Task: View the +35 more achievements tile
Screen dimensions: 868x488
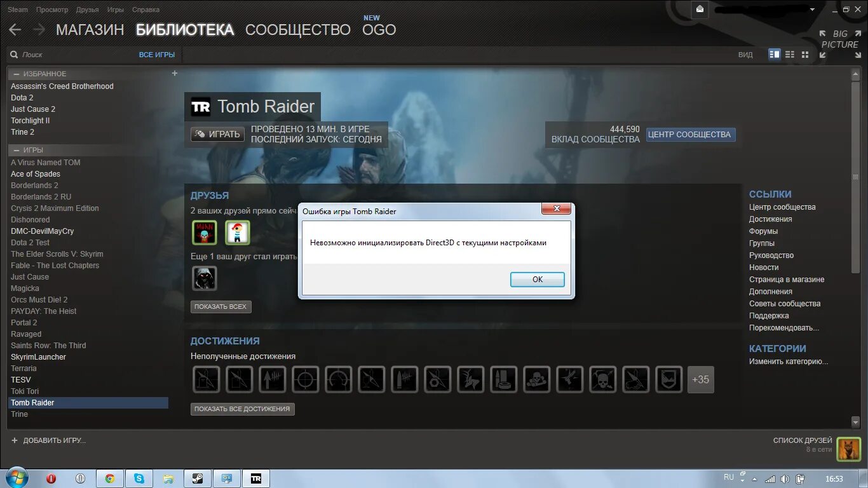Action: click(700, 379)
